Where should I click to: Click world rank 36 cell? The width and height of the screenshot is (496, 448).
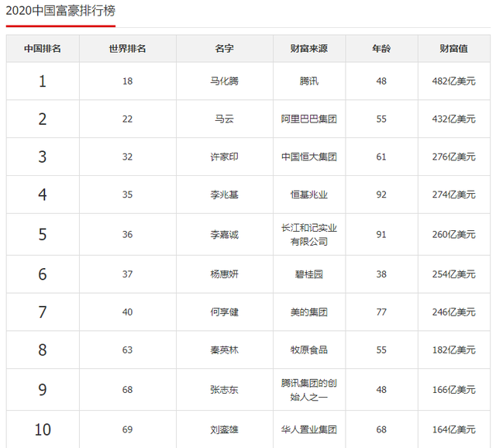pos(127,235)
